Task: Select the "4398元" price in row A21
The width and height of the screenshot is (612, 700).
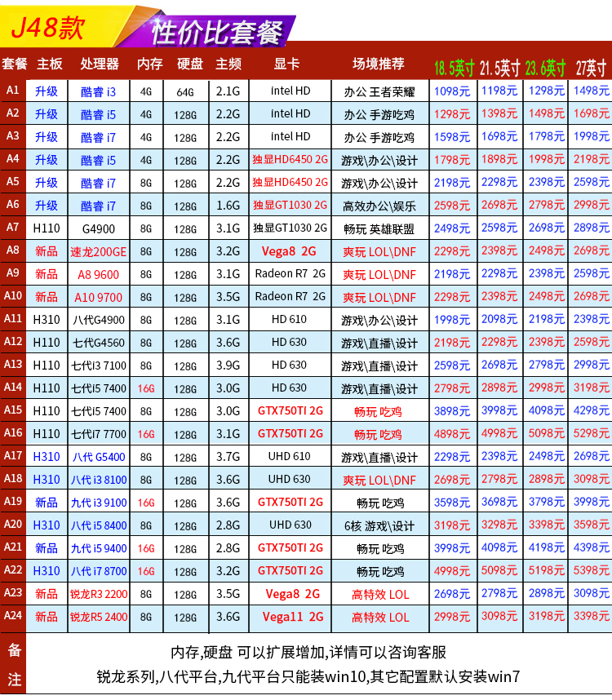Action: (x=591, y=547)
